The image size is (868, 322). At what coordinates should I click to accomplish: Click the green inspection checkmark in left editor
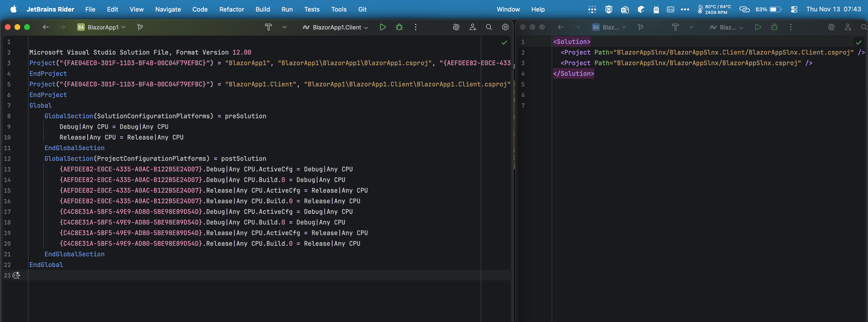coord(504,42)
